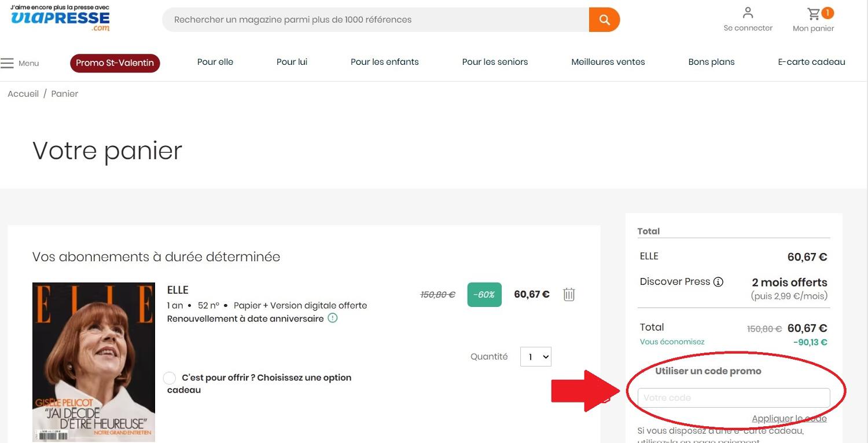The width and height of the screenshot is (868, 443).
Task: Click the orange search magnifier icon
Action: (604, 19)
